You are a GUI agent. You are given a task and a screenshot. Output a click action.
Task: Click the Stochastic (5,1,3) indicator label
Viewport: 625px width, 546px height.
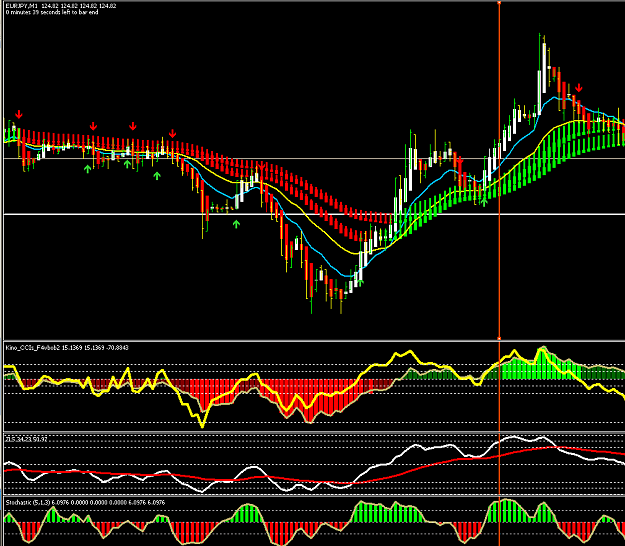(x=28, y=503)
